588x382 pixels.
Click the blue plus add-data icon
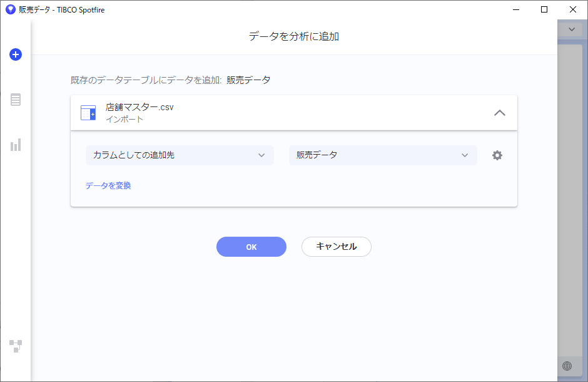coord(16,54)
